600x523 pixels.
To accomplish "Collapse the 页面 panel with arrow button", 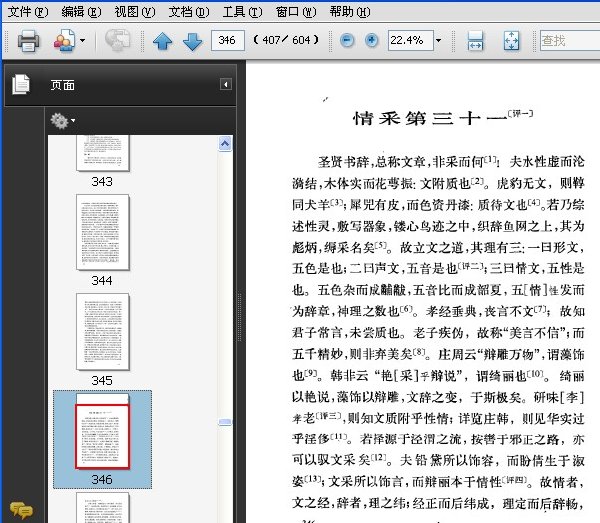I will [226, 84].
